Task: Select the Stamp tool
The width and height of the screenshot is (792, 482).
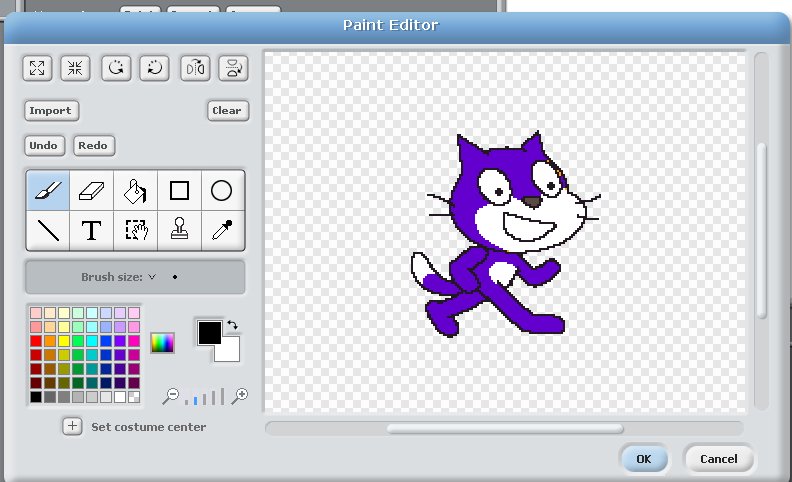Action: pyautogui.click(x=179, y=231)
